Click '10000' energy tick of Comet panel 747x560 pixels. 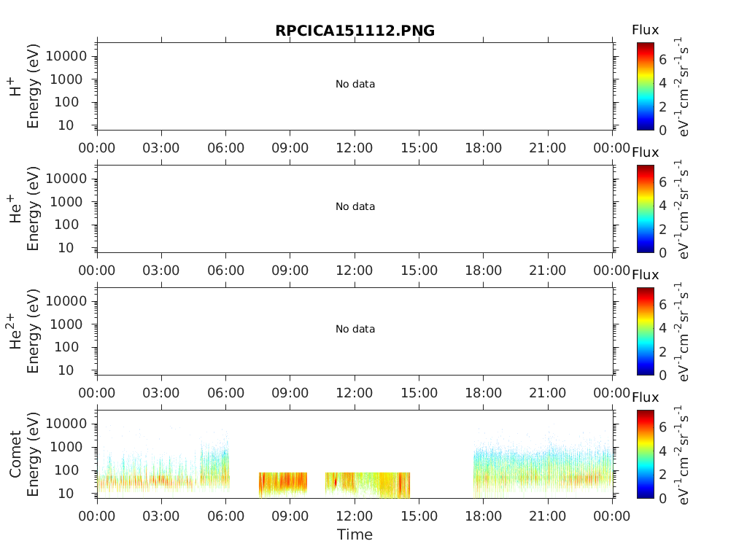(x=66, y=424)
